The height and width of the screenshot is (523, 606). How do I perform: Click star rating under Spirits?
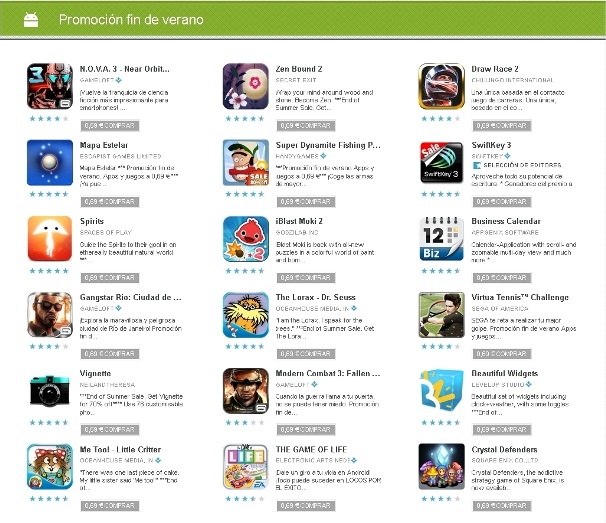(x=49, y=271)
